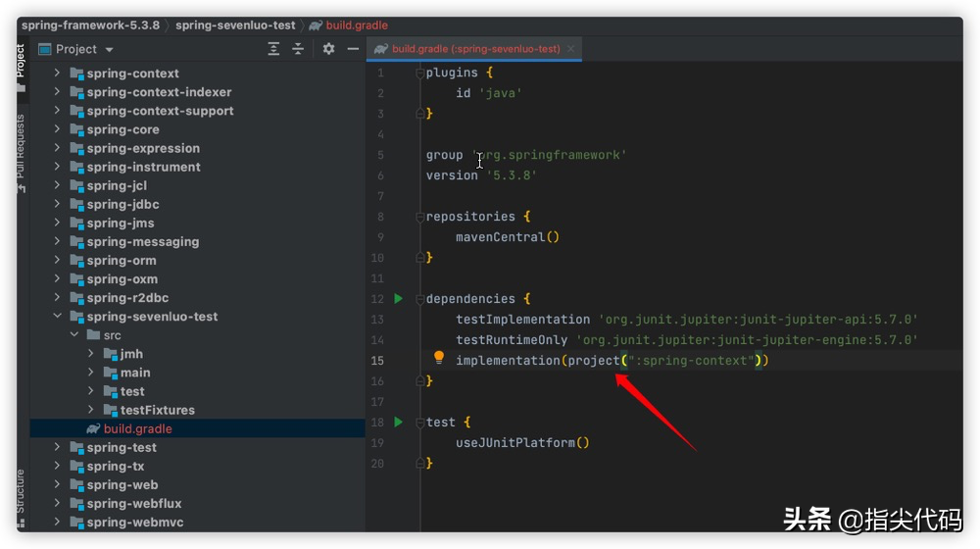
Task: Expand the main folder
Action: (90, 373)
